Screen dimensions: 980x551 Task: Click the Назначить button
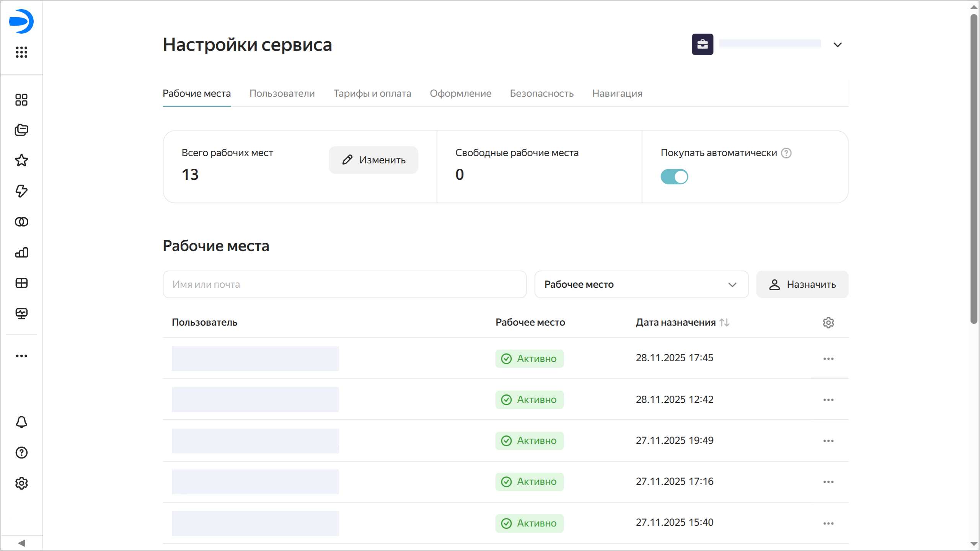pyautogui.click(x=802, y=284)
